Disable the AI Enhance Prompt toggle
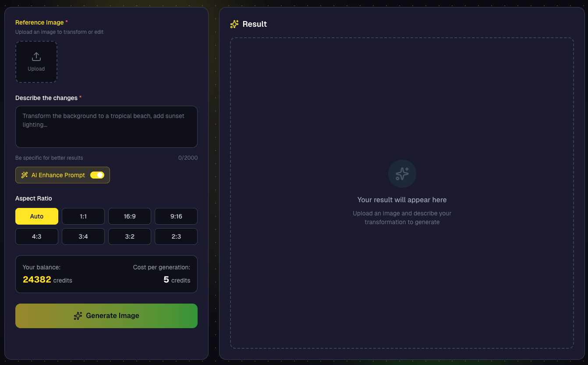Screen dimensions: 588x365 pyautogui.click(x=97, y=175)
